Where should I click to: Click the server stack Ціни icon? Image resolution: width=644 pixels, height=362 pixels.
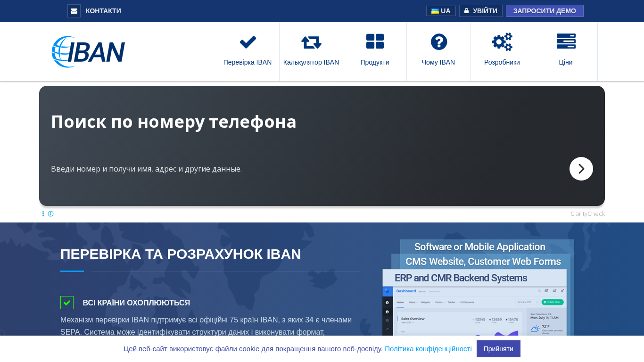click(x=566, y=41)
